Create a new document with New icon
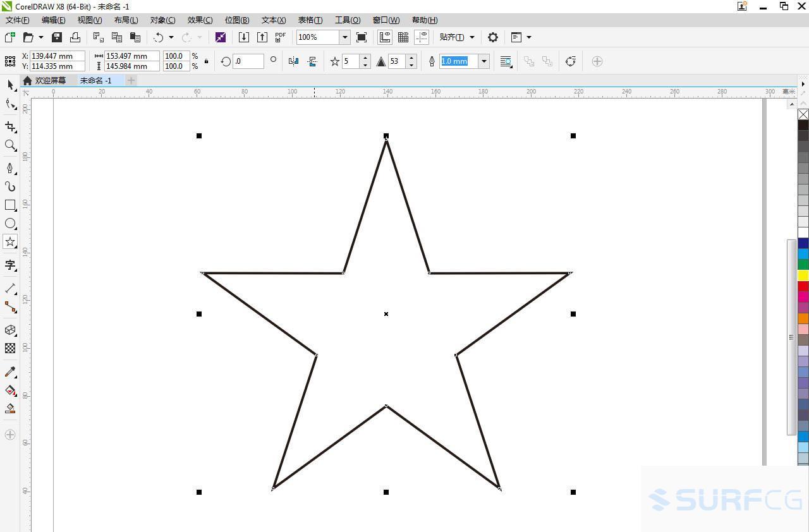This screenshot has width=809, height=532. pos(10,37)
